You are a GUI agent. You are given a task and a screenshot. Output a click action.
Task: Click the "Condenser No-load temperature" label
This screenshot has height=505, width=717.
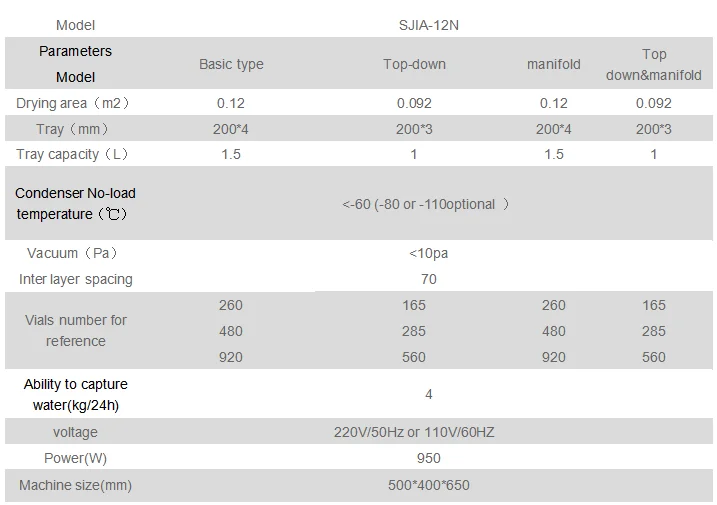76,203
